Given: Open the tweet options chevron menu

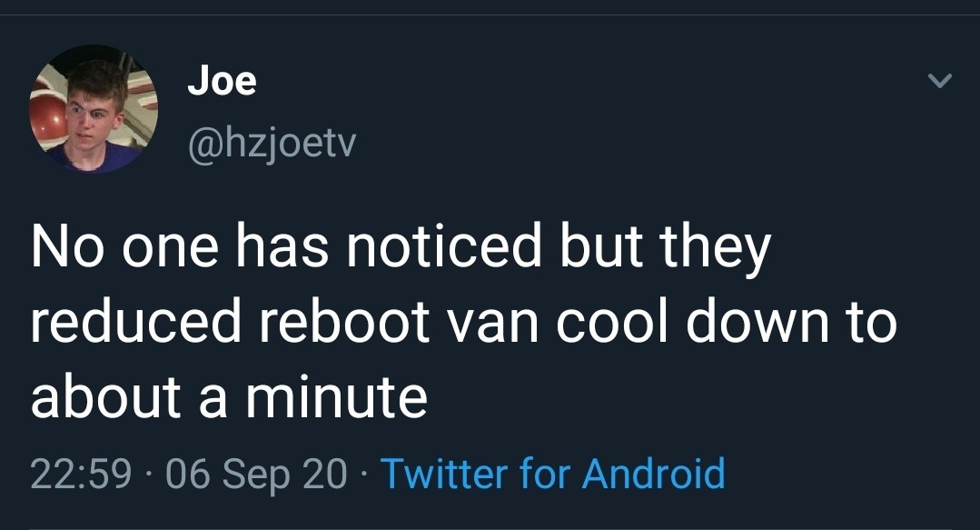Looking at the screenshot, I should pyautogui.click(x=939, y=82).
